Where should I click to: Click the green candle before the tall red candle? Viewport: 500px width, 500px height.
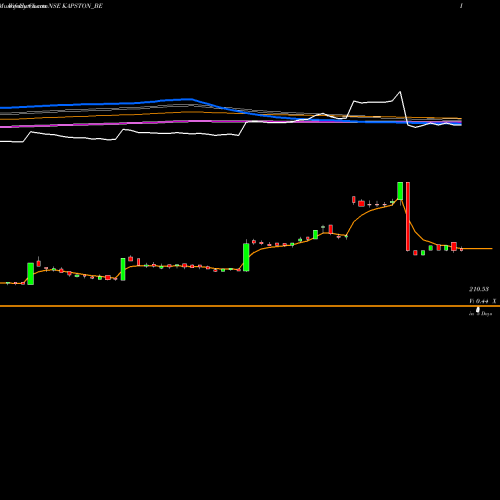pos(400,191)
